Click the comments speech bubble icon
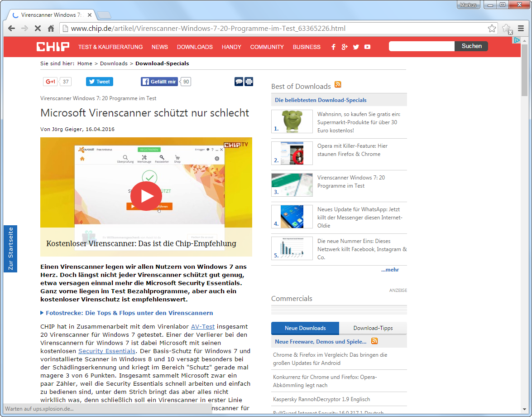 click(x=239, y=82)
